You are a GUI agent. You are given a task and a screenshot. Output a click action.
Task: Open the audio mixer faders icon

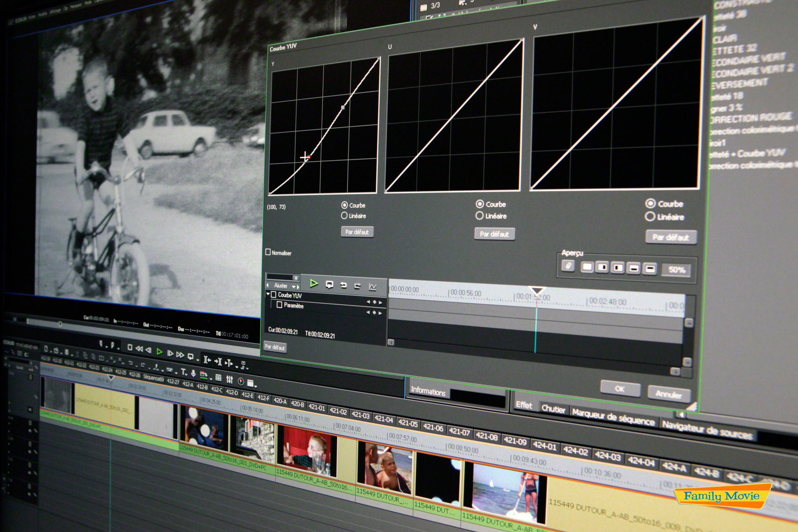229,379
